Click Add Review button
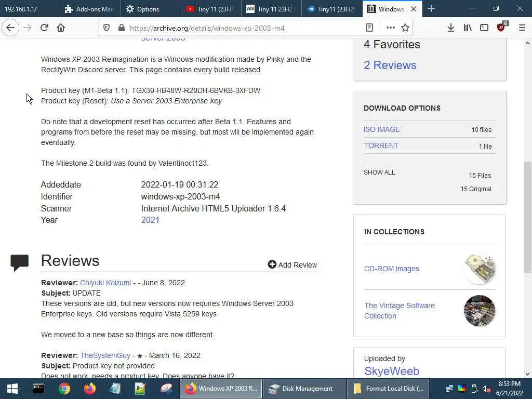This screenshot has width=532, height=399. (292, 264)
